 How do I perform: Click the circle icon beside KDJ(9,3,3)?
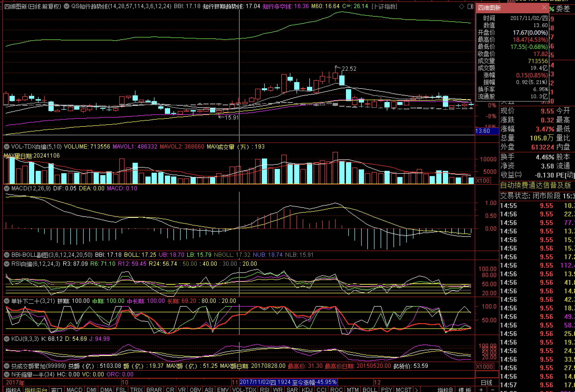click(7, 339)
